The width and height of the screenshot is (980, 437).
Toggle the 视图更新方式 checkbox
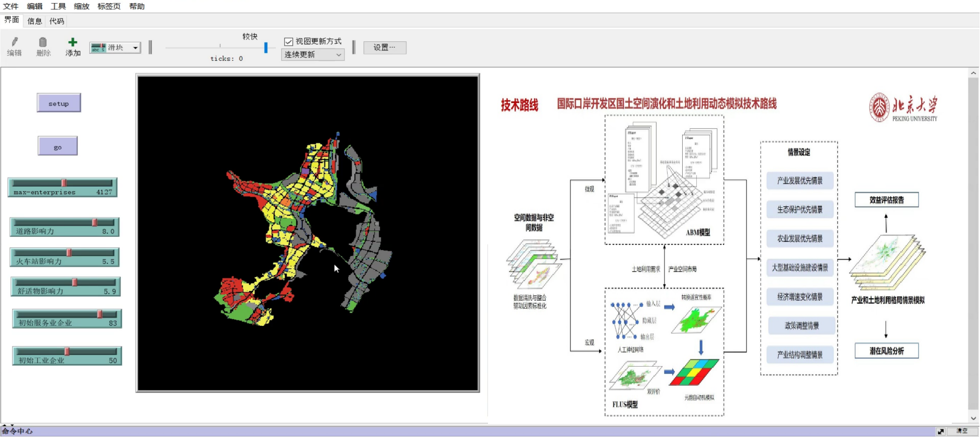[289, 42]
